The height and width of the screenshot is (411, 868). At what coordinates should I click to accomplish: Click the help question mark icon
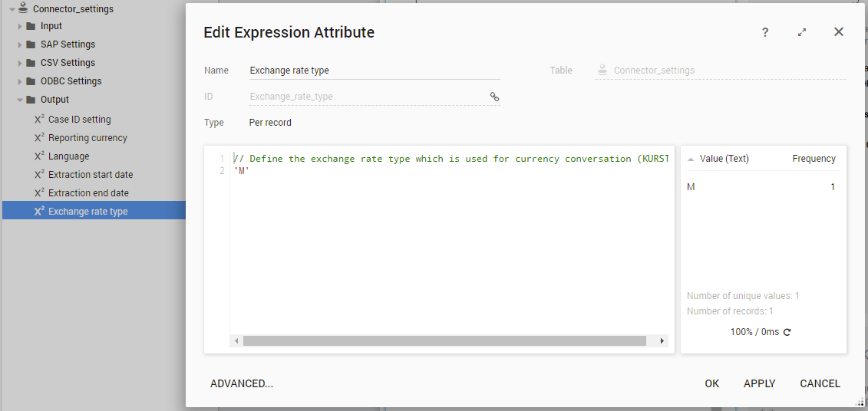pos(765,32)
